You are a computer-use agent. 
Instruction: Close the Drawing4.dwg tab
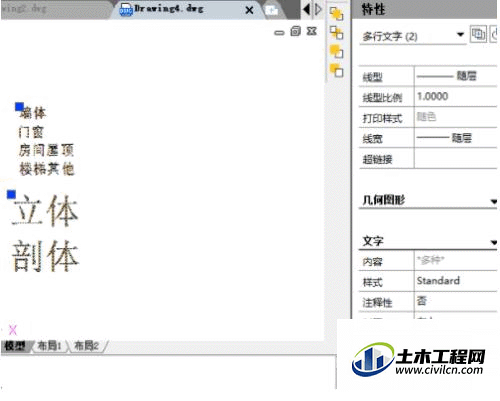click(x=249, y=10)
